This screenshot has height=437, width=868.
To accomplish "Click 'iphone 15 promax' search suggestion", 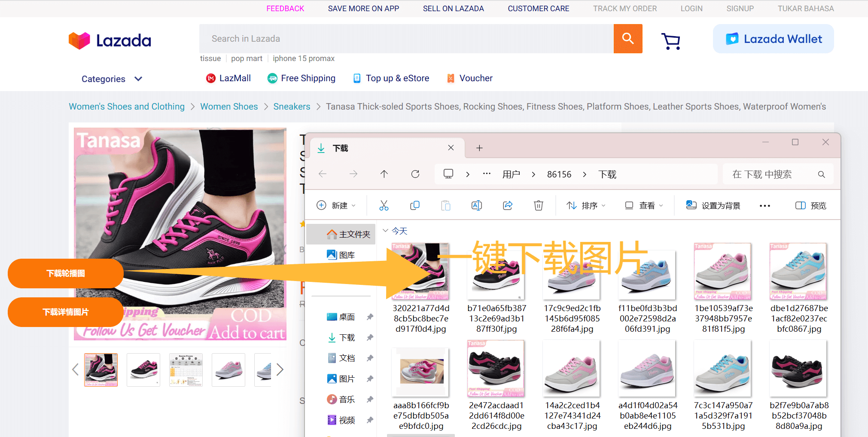I will [304, 58].
